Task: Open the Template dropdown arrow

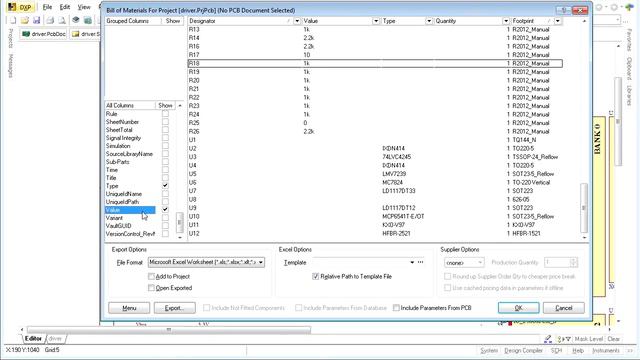Action: coord(412,262)
